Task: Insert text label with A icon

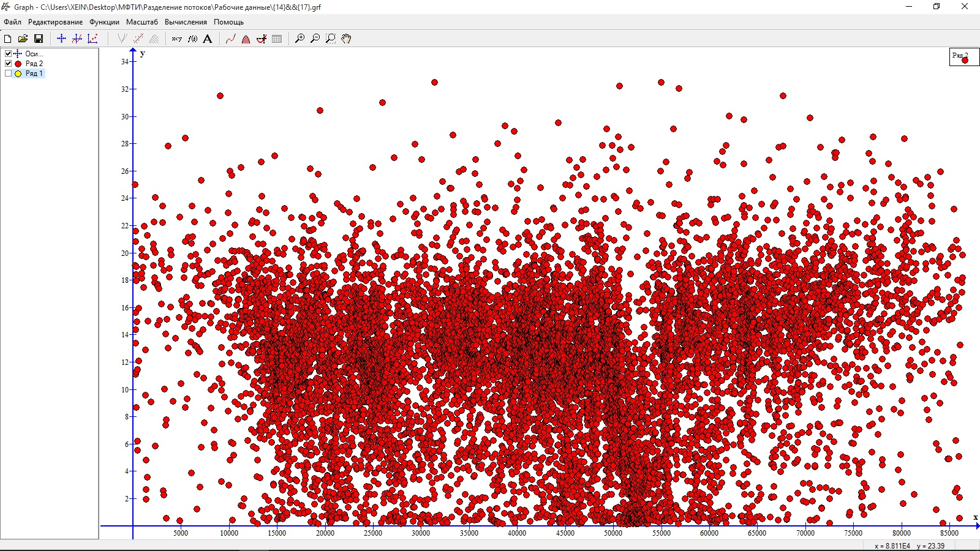Action: [208, 39]
